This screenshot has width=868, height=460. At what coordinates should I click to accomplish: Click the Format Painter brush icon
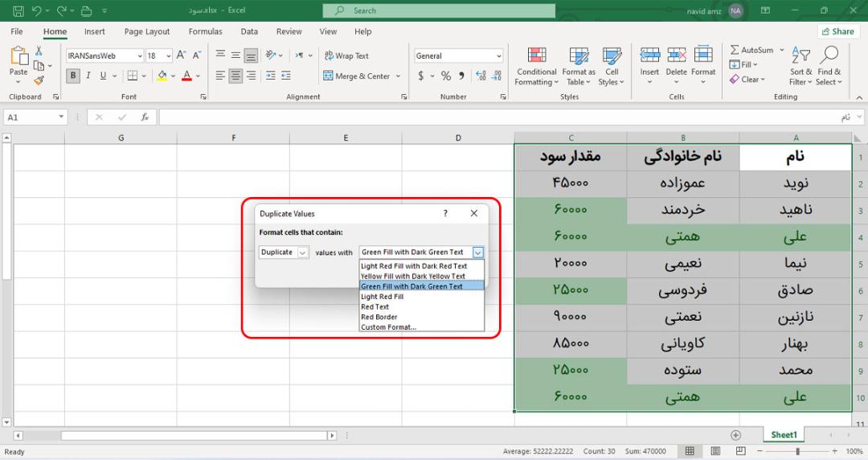[x=39, y=80]
